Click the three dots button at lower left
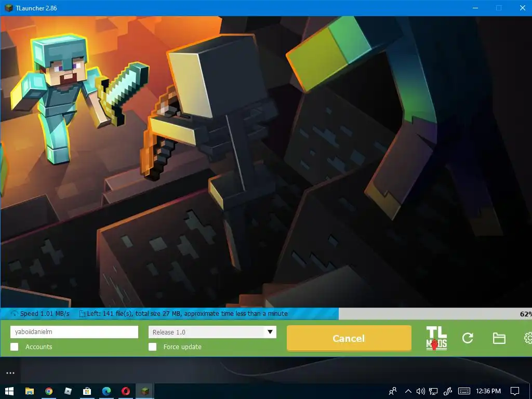 point(10,373)
